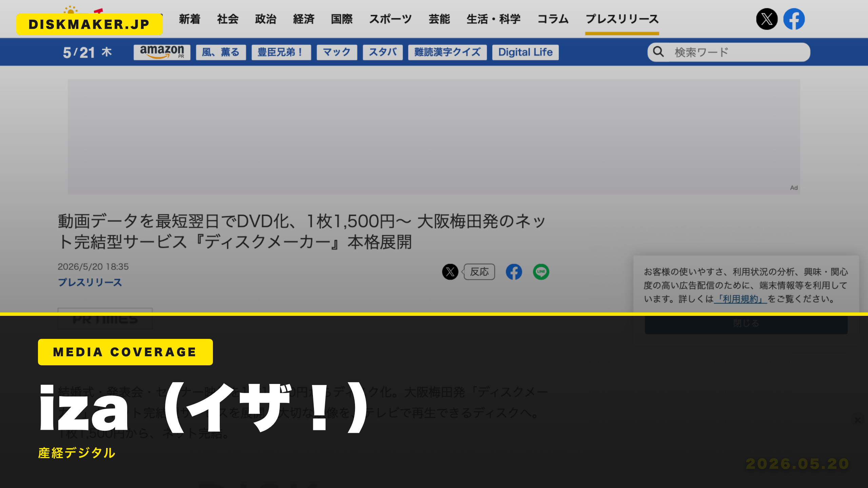
Task: Open the Facebook icon in header
Action: click(794, 19)
